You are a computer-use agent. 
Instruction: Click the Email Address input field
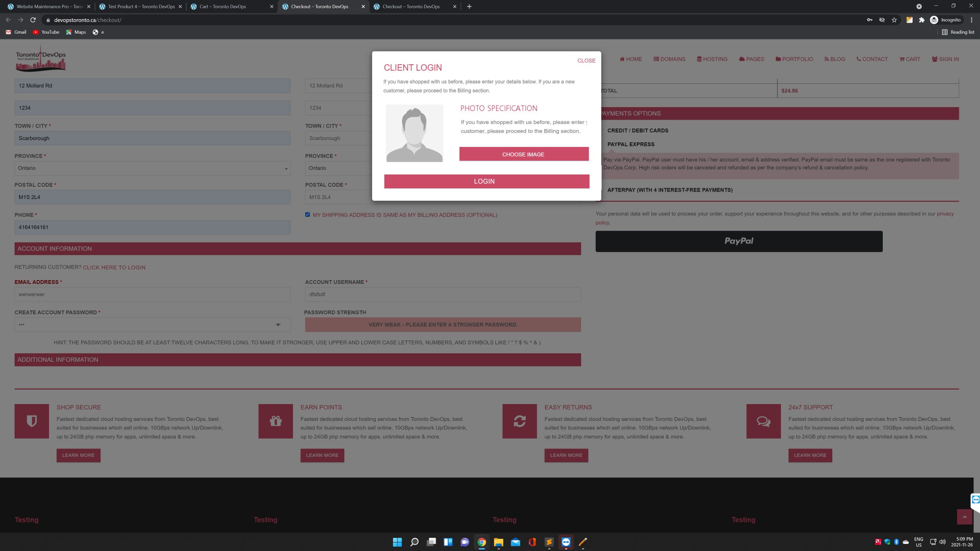pyautogui.click(x=152, y=295)
